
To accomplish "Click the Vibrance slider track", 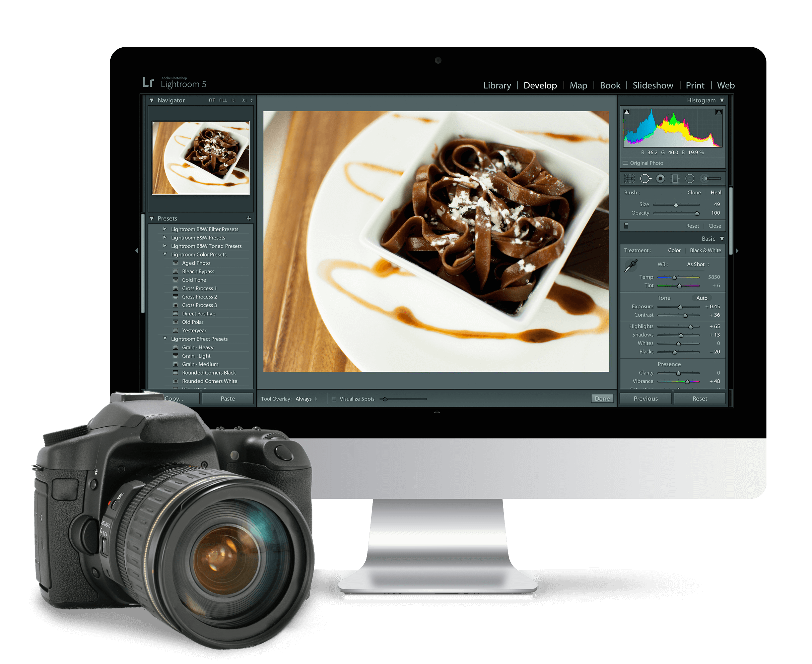I will pyautogui.click(x=678, y=381).
